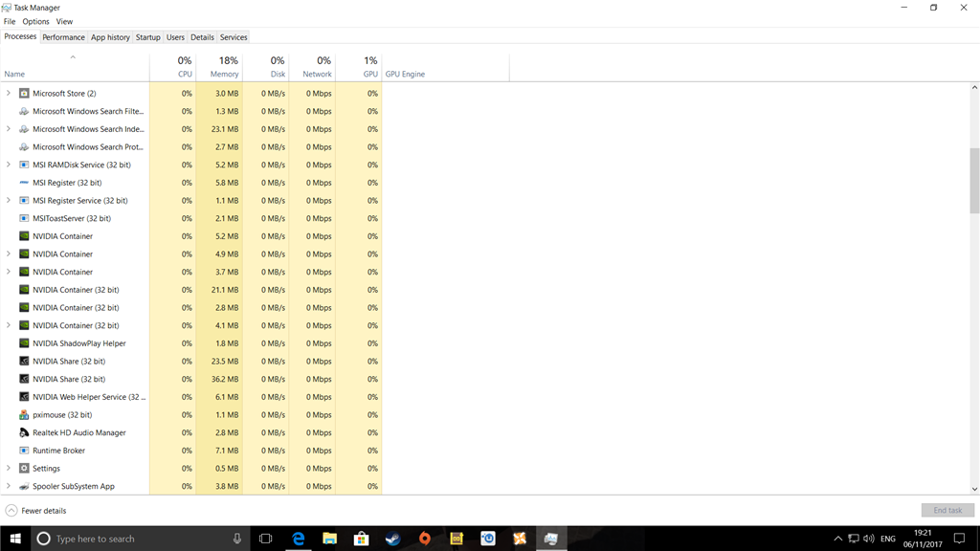The width and height of the screenshot is (980, 551).
Task: Expand MSI Register Service row
Action: coord(8,201)
